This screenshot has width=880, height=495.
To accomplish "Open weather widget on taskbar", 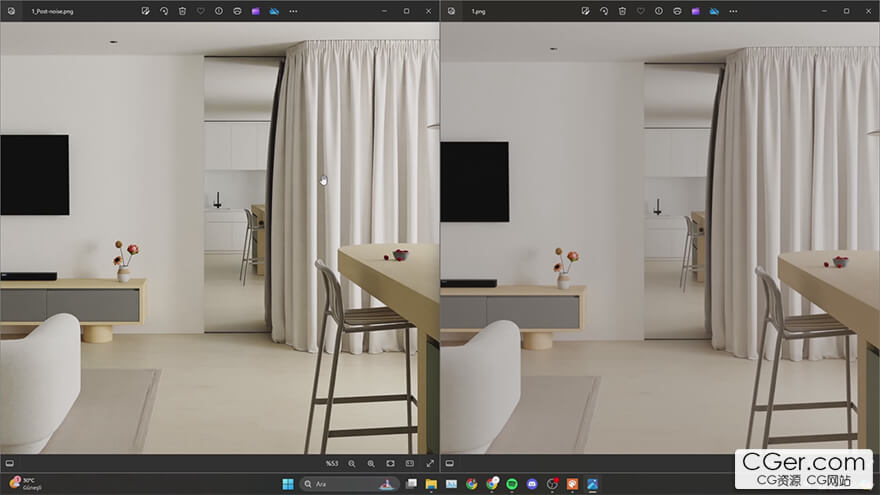I will tap(26, 483).
